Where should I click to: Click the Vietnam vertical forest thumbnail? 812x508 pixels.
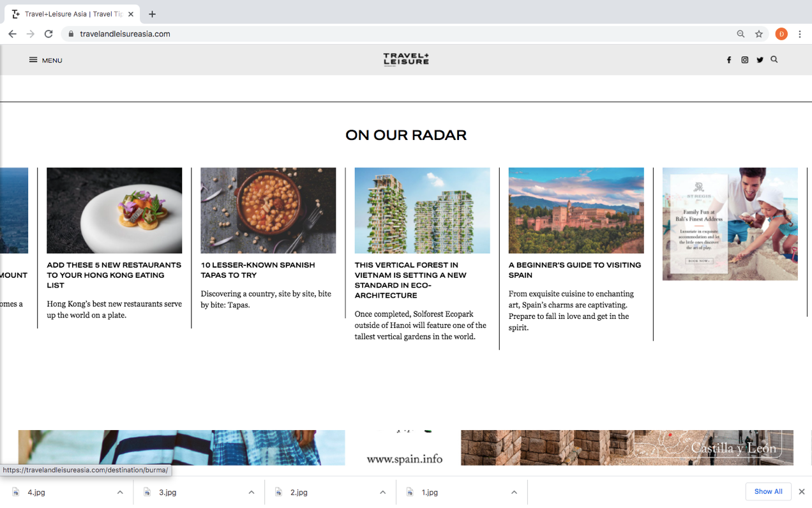(422, 210)
